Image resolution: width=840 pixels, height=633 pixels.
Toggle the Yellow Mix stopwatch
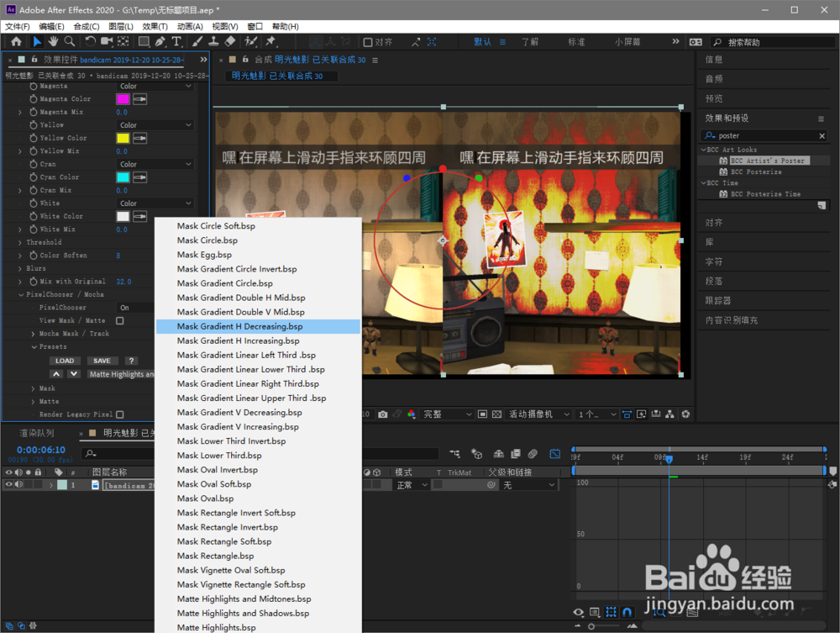34,151
